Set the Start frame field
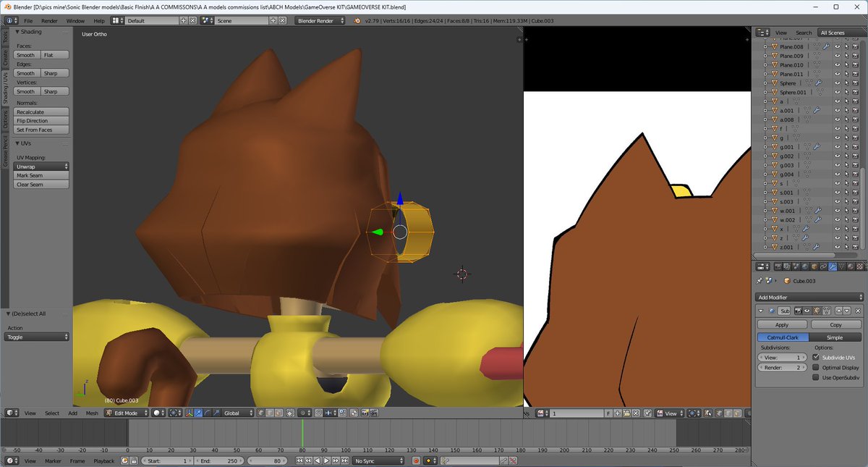 click(x=166, y=460)
